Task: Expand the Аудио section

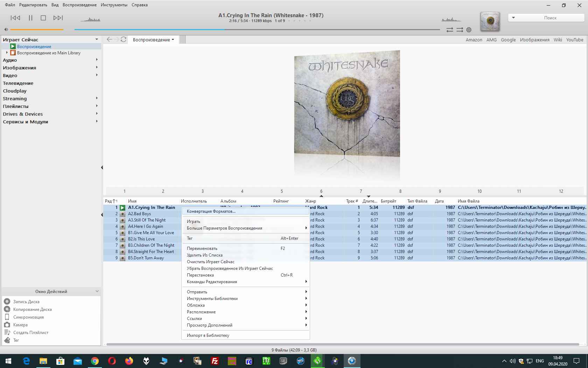Action: pos(97,60)
